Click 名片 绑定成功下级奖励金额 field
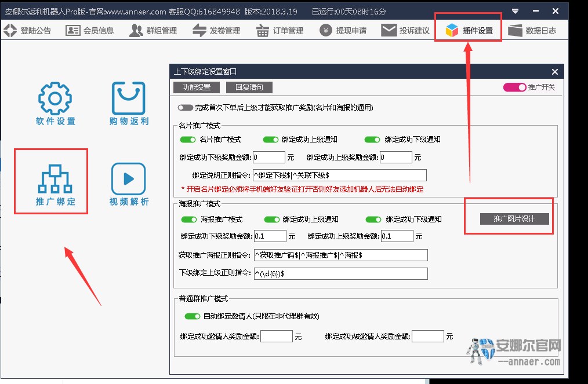Viewport: 588px width, 384px height. pyautogui.click(x=269, y=158)
